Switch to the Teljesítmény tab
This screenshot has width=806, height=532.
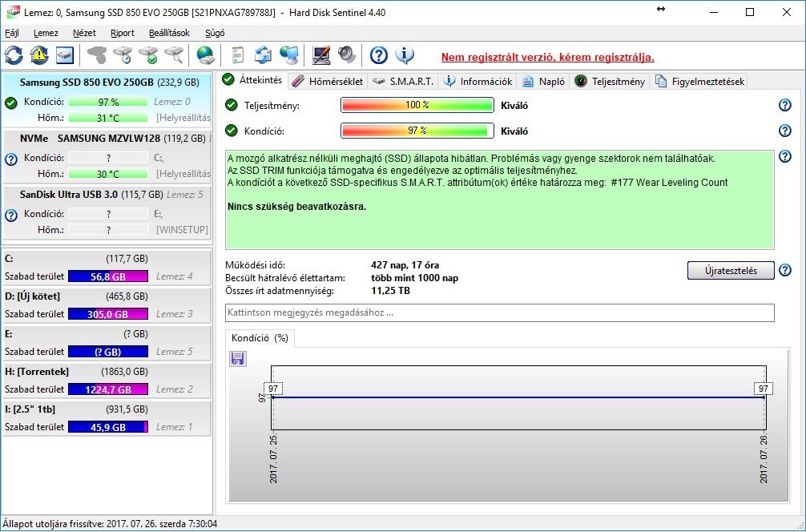click(610, 81)
